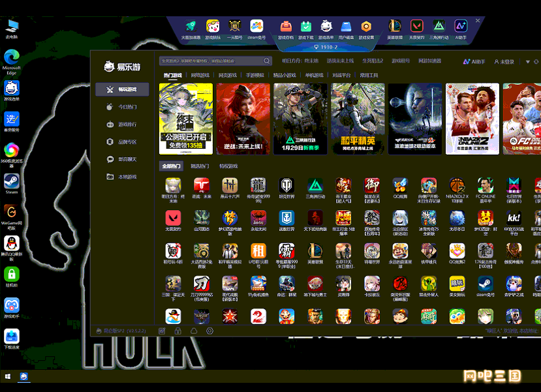Open FC ONLINE icon in the game grid

click(486, 185)
